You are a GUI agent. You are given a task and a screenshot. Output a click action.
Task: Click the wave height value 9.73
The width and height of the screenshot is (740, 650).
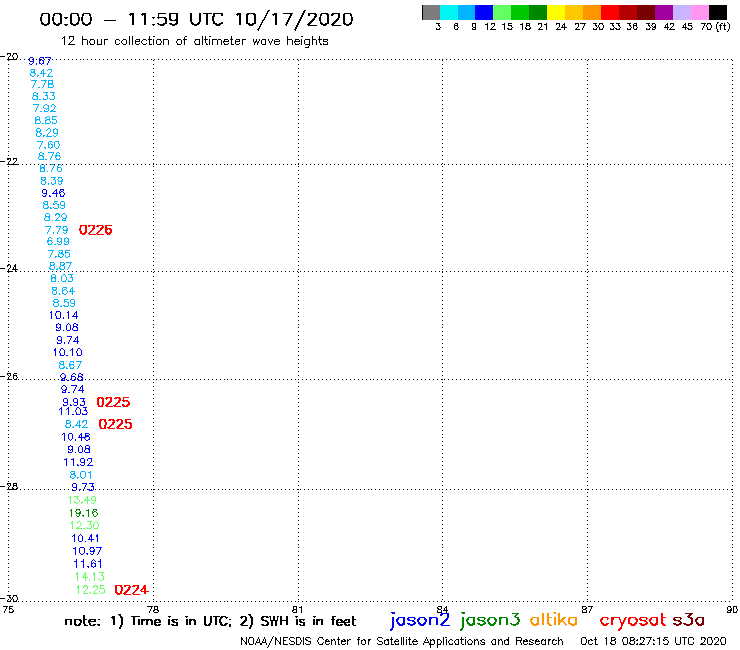tap(83, 487)
